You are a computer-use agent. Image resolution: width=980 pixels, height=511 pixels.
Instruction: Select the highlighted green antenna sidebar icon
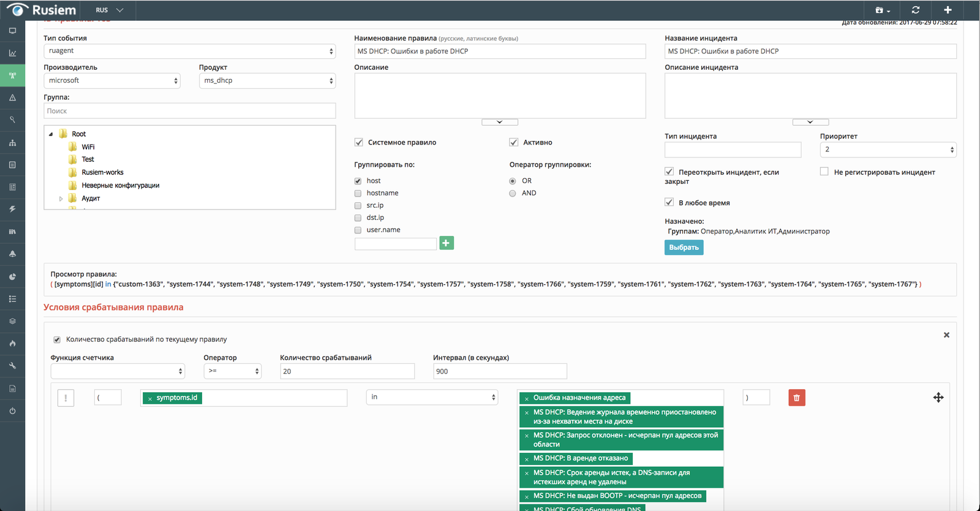(12, 76)
